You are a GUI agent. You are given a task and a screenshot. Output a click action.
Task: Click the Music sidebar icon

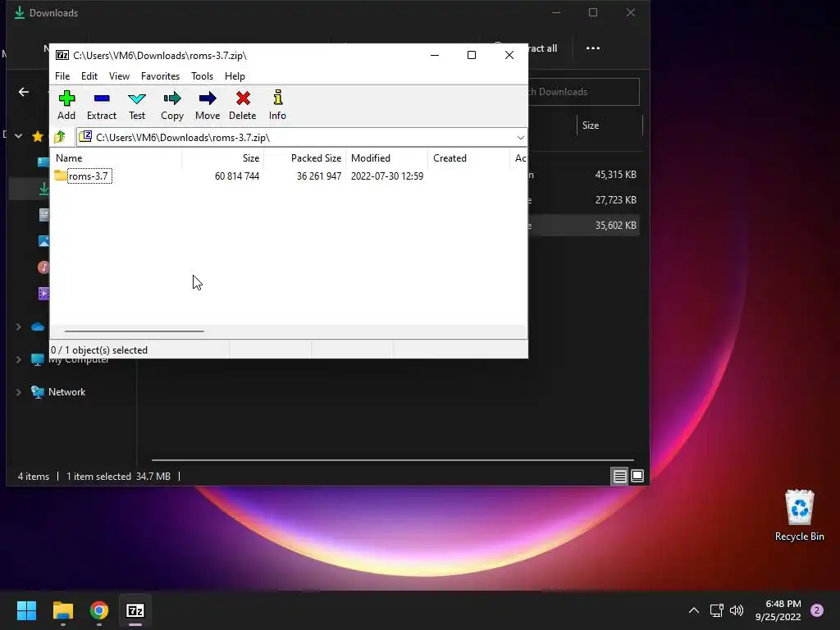43,267
